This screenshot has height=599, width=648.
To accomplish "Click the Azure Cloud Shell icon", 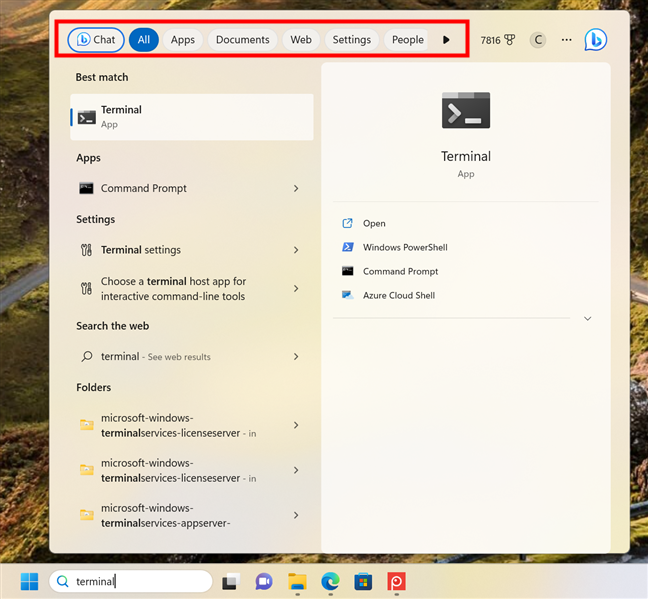I will coord(348,295).
